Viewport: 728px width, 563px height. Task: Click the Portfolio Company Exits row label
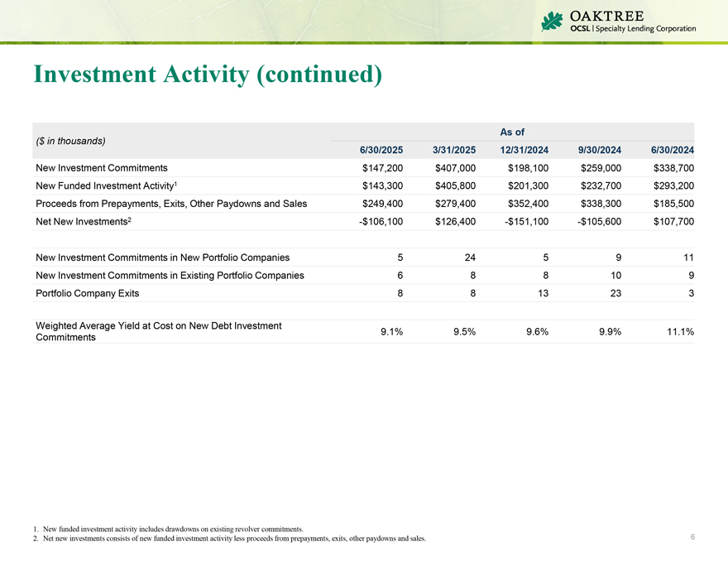88,293
